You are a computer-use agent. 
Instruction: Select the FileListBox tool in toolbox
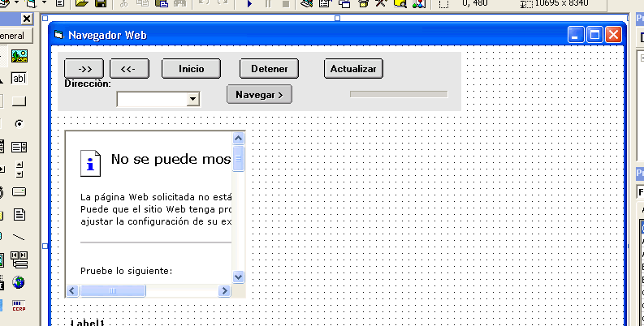pos(19,215)
